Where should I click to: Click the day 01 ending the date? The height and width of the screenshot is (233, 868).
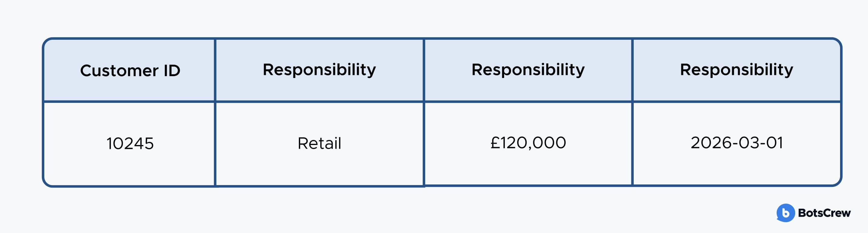pos(774,143)
